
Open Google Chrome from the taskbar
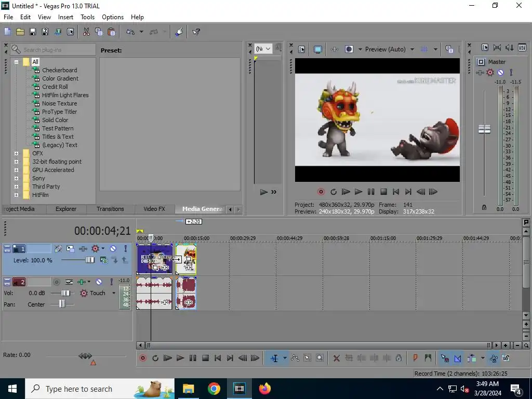click(214, 389)
